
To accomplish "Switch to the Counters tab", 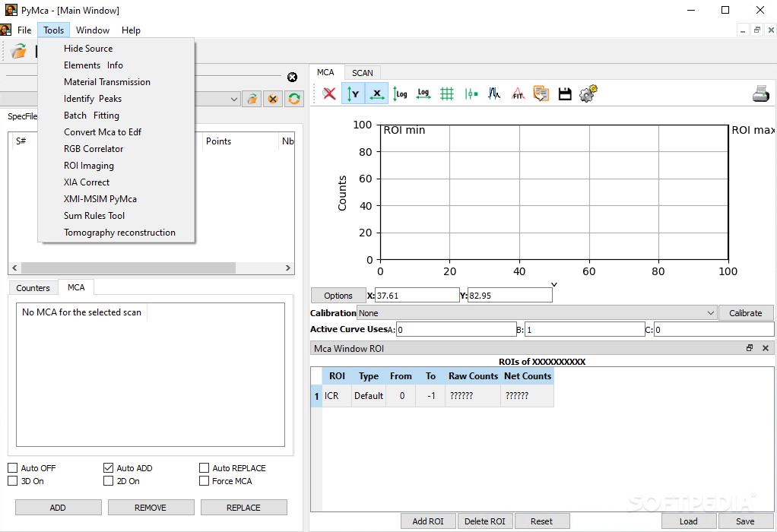I will 33,288.
